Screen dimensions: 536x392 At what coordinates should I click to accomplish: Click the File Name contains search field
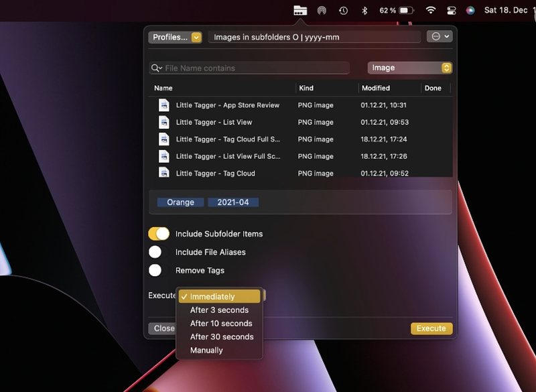[x=249, y=68]
